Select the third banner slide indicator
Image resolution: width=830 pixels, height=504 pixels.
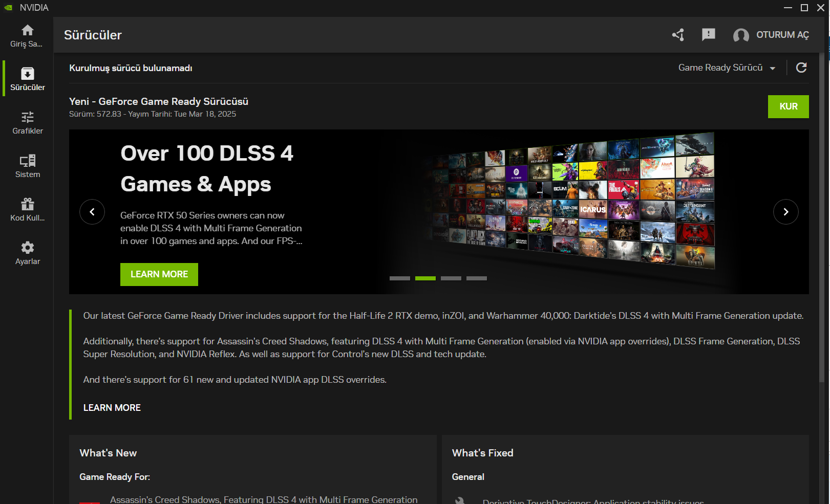click(451, 278)
